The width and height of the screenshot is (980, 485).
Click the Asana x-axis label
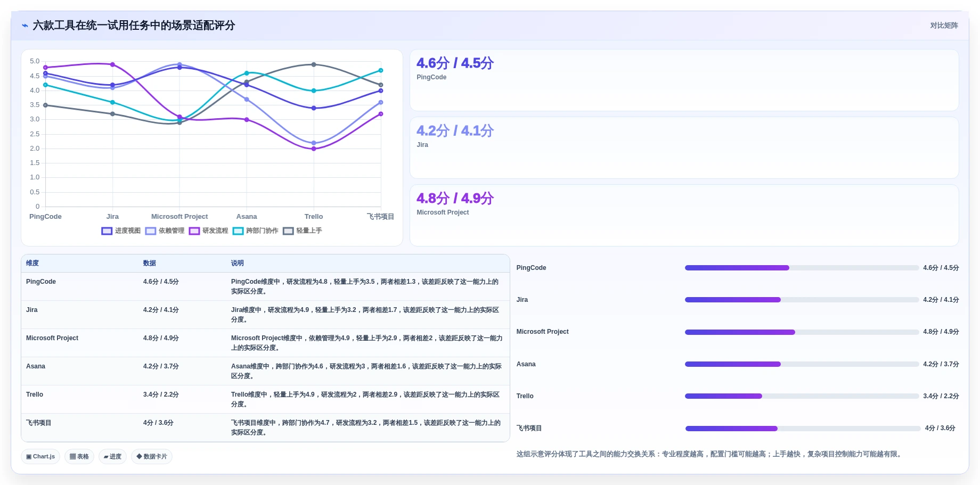pos(247,217)
